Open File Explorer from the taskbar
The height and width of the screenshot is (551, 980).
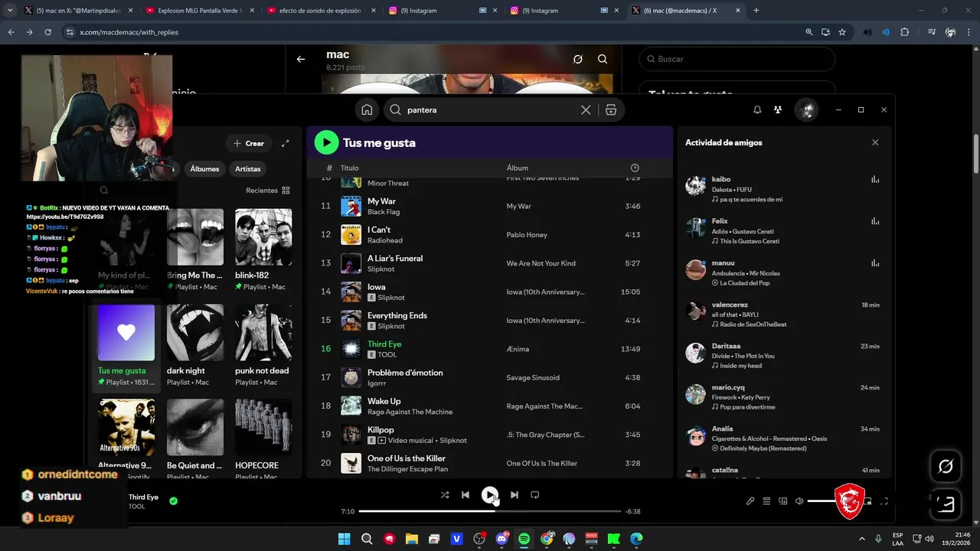(x=412, y=539)
